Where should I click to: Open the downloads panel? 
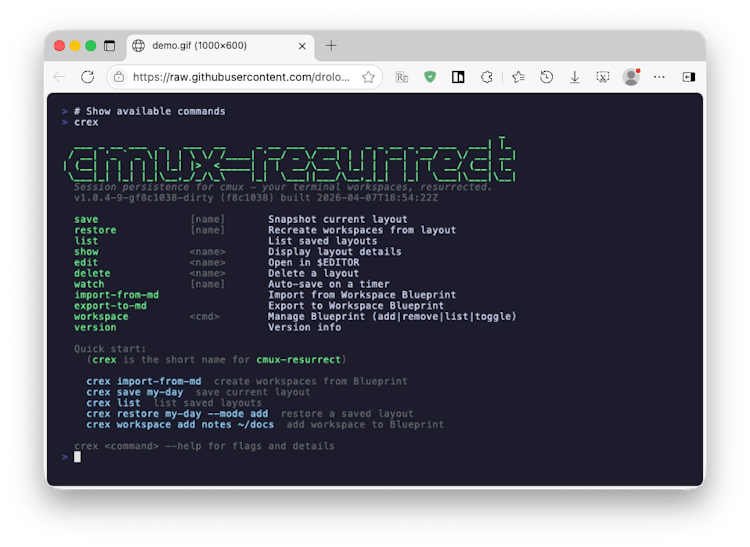click(x=575, y=77)
